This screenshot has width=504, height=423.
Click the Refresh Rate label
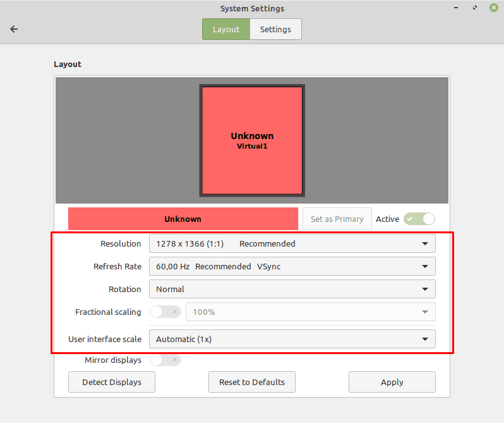[x=117, y=266]
